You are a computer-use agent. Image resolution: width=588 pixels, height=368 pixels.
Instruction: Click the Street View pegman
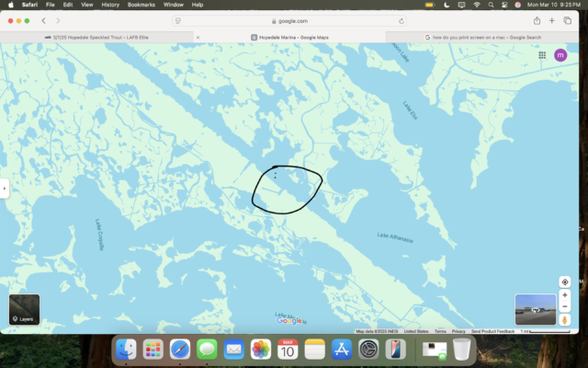pyautogui.click(x=565, y=319)
